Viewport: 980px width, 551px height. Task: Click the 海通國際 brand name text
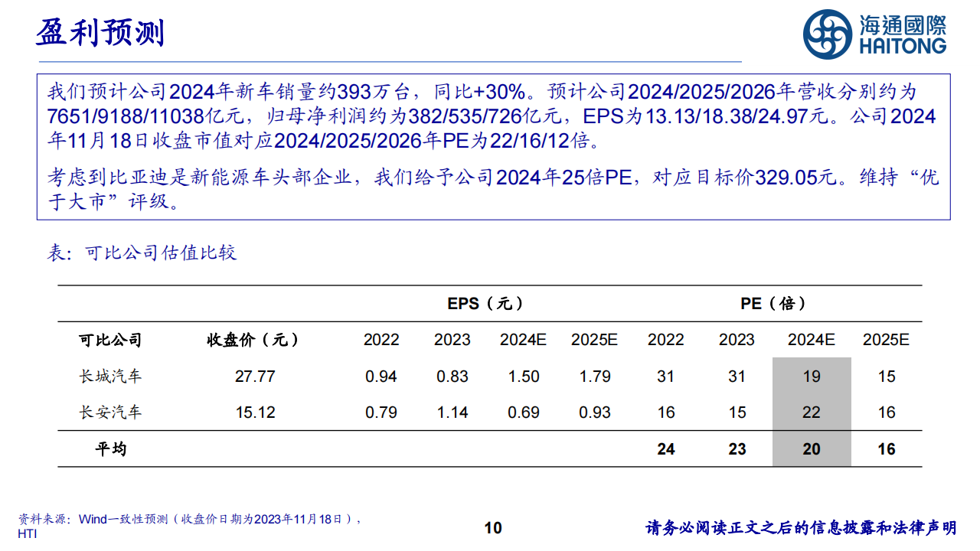(x=903, y=24)
